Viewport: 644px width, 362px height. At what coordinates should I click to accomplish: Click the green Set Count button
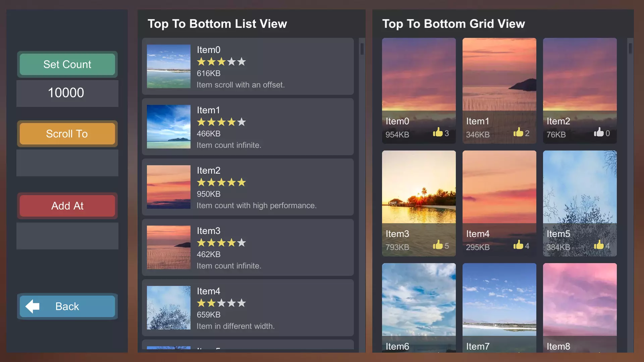click(x=67, y=64)
